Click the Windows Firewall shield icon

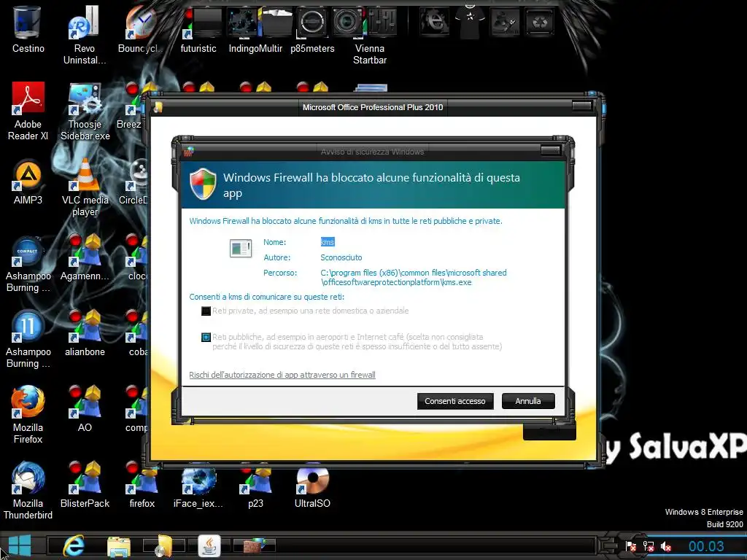[x=203, y=183]
